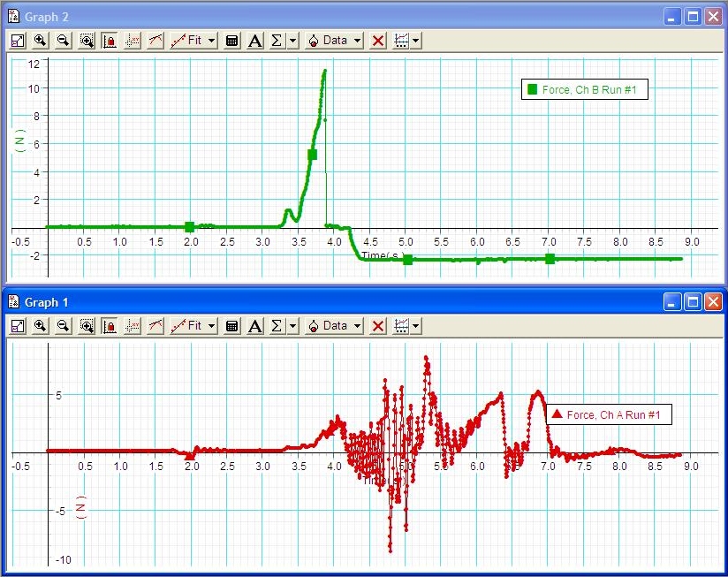Click the red X Remove icon in Graph 2
The width and height of the screenshot is (728, 577).
click(x=378, y=41)
